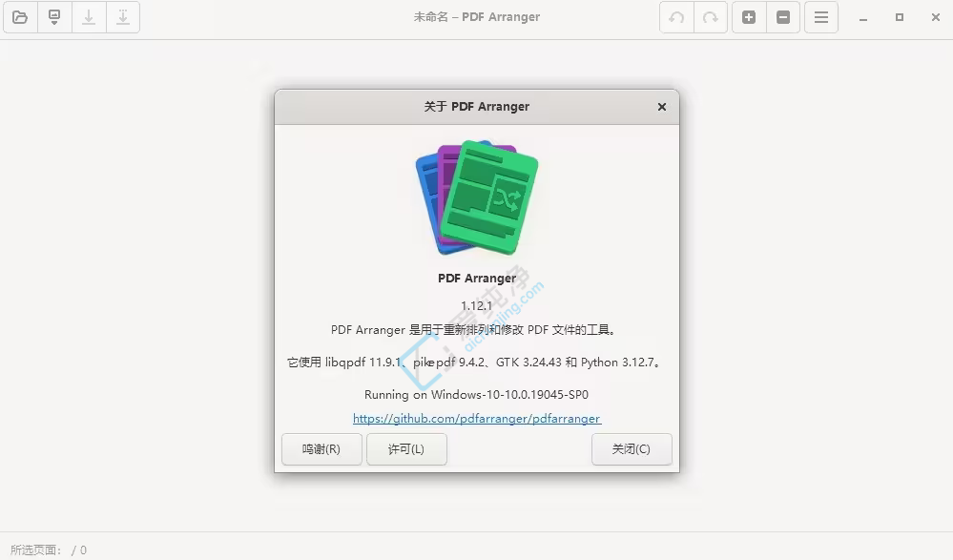Click the 关闭(C) close button
Viewport: 953px width, 560px height.
632,449
